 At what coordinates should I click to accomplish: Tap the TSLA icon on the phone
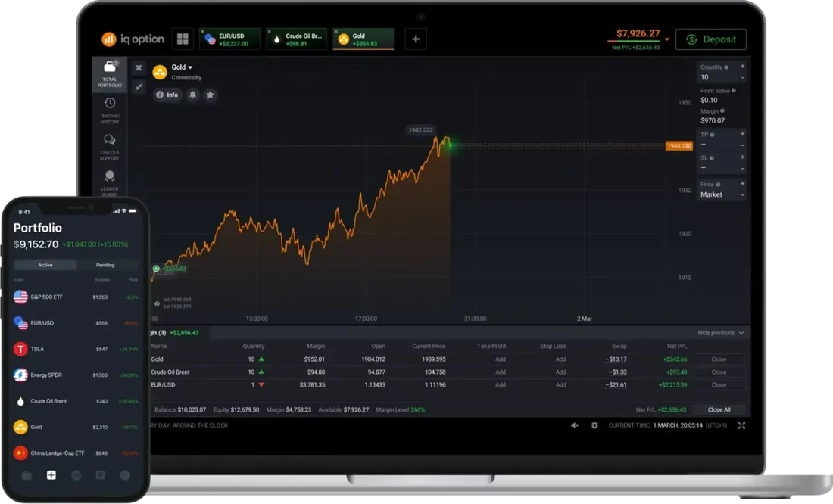pyautogui.click(x=20, y=349)
